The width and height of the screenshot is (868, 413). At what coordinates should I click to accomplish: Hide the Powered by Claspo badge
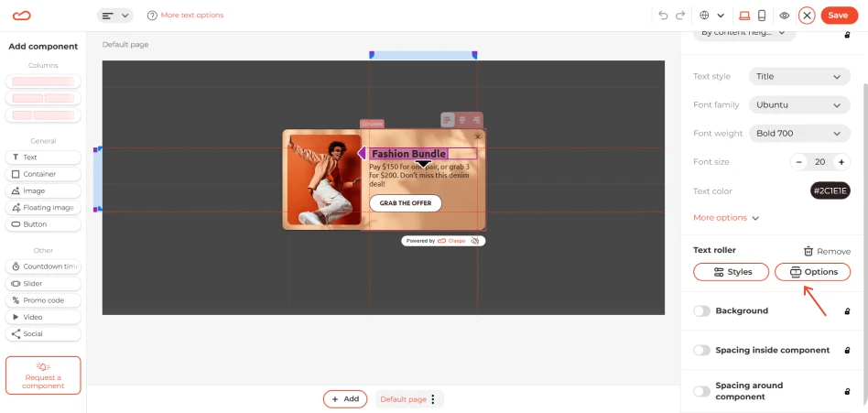coord(475,241)
